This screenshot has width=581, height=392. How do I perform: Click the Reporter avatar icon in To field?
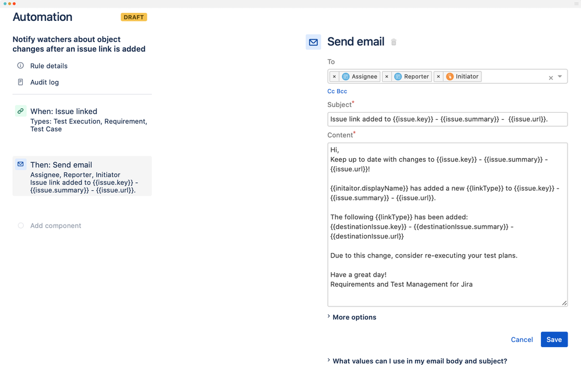398,77
